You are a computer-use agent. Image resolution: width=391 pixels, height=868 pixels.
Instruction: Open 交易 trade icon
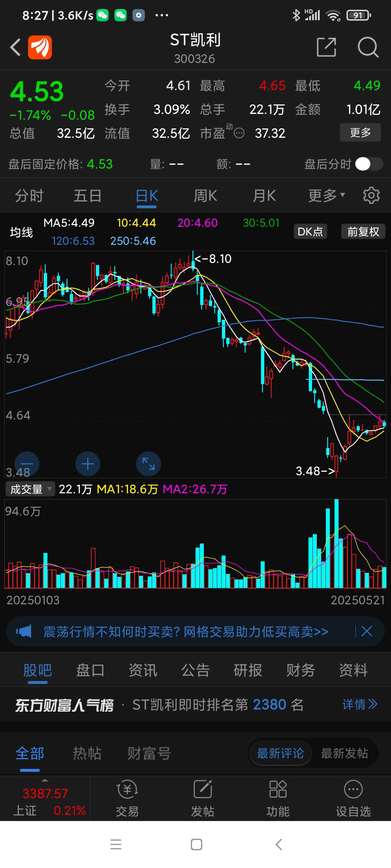pos(127,799)
